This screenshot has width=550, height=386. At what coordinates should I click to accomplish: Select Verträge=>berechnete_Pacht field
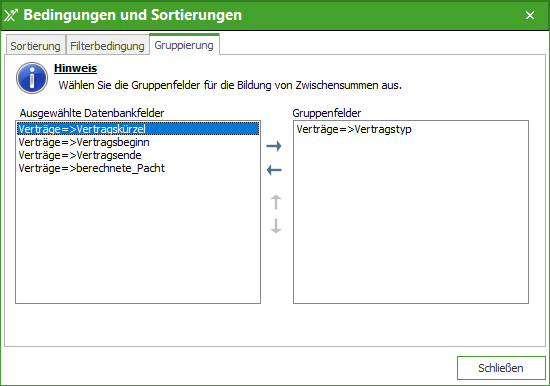138,168
